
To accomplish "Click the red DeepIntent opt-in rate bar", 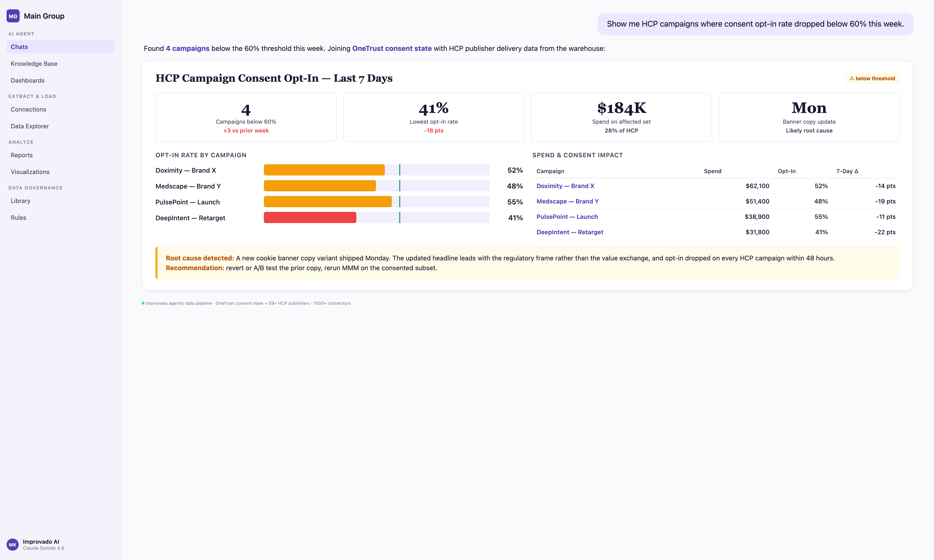I will [x=310, y=218].
